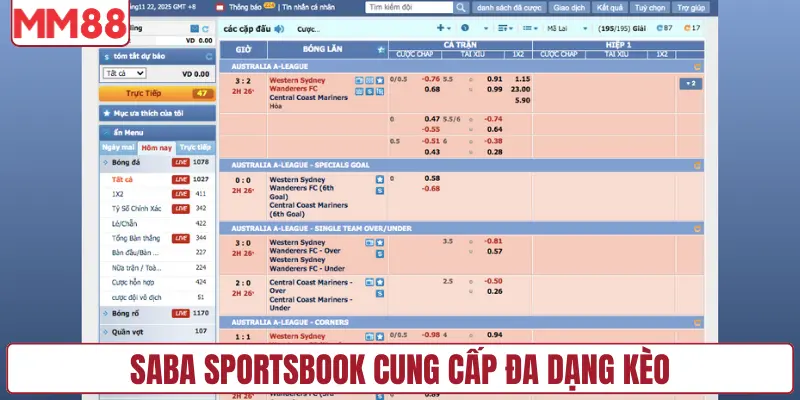Switch to the 'Trực tiếp' sidebar tab
This screenshot has height=400, width=800.
(x=195, y=147)
